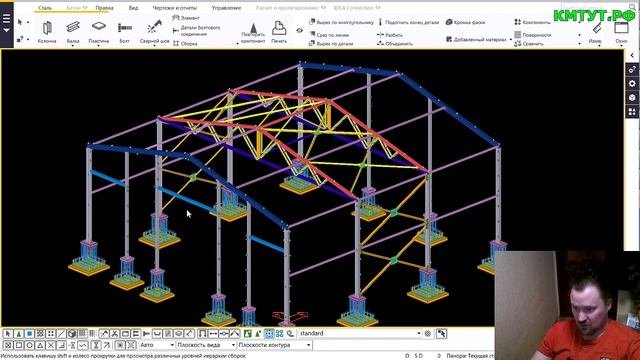
Task: Switch to the Сталь ribbon tab
Action: pos(45,7)
